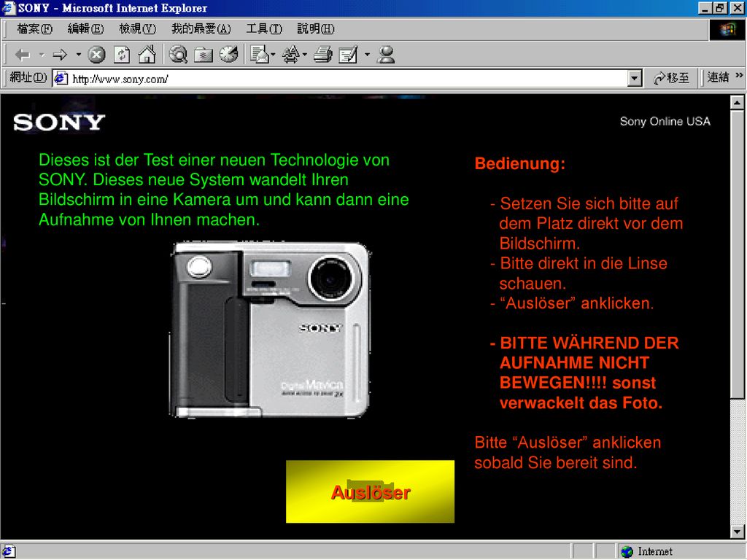
Task: Open the 檢視(V) menu
Action: (137, 29)
